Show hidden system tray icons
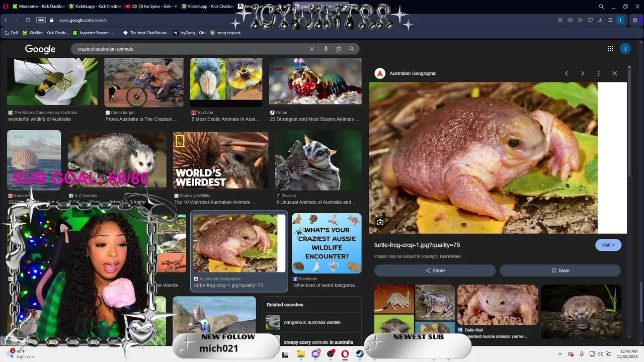 point(560,354)
